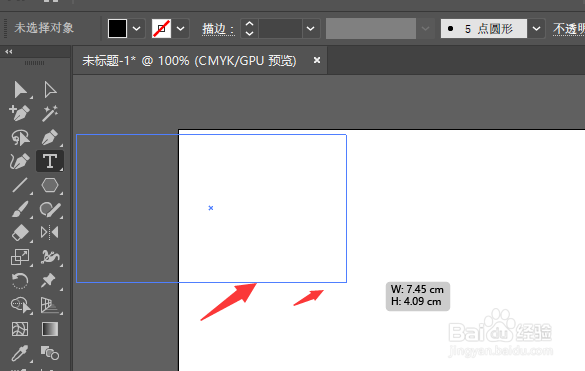This screenshot has width=585, height=371.
Task: Click the tools panel grip handle
Action: tap(34, 63)
